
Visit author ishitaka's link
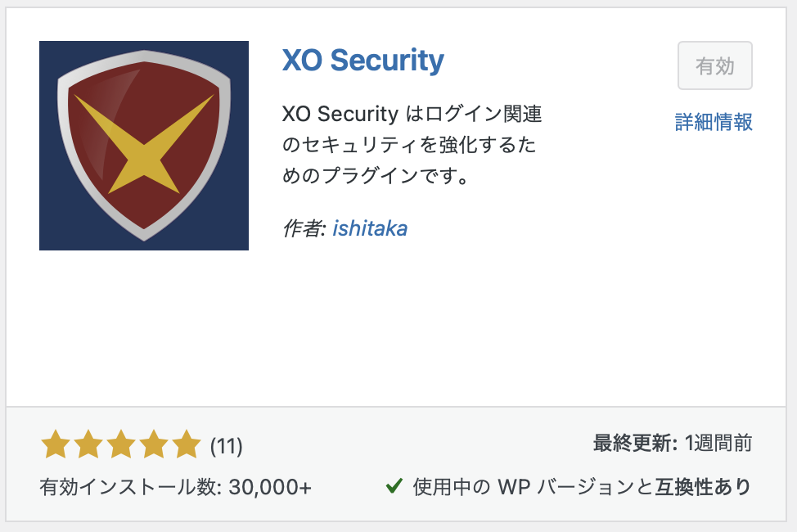pyautogui.click(x=370, y=228)
